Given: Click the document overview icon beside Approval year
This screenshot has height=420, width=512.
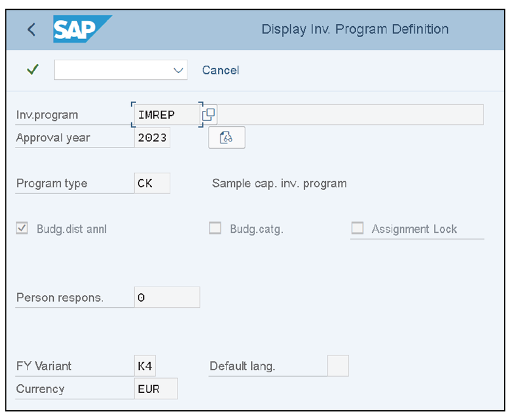Looking at the screenshot, I should point(226,137).
